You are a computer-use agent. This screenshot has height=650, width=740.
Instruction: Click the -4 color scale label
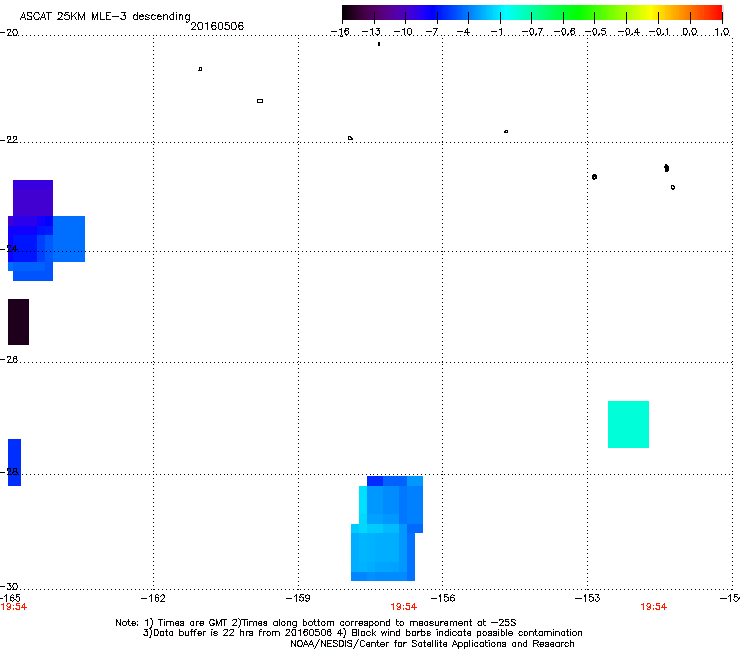tap(463, 32)
